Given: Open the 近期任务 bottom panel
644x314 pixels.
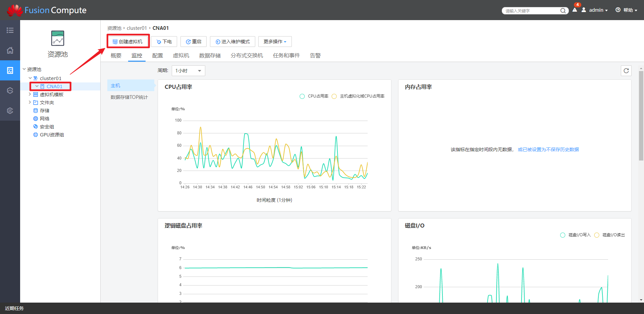Looking at the screenshot, I should (x=14, y=308).
